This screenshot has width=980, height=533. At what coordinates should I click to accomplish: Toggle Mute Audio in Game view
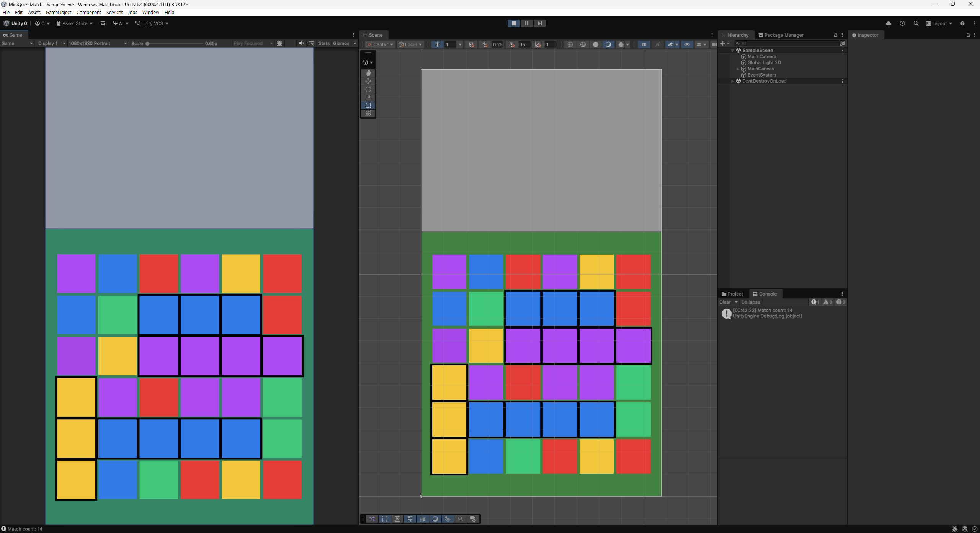coord(301,43)
